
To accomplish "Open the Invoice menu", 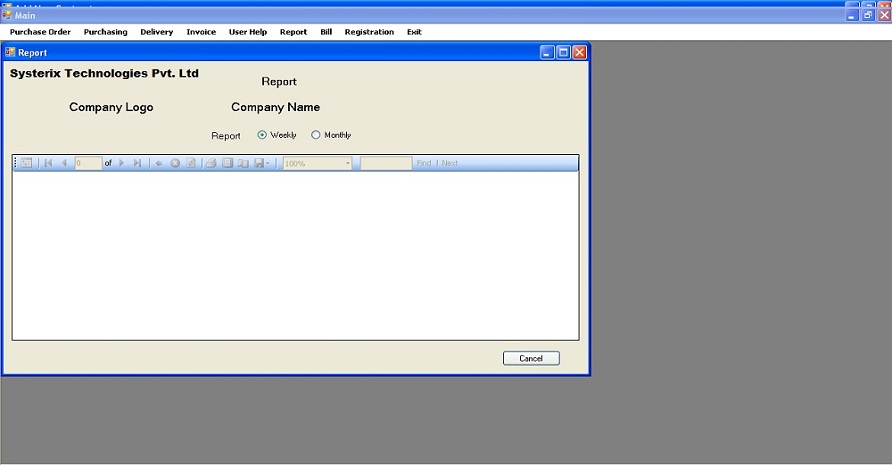I will 201,32.
